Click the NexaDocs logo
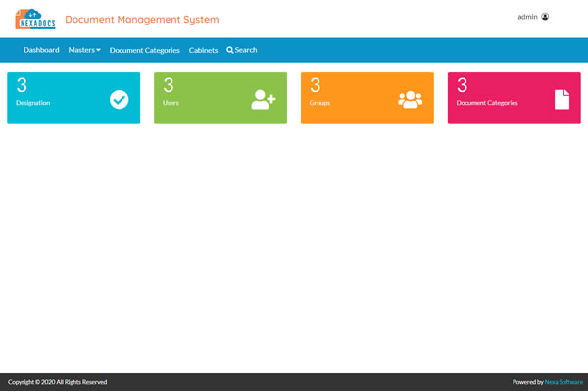This screenshot has height=392, width=588. tap(34, 19)
